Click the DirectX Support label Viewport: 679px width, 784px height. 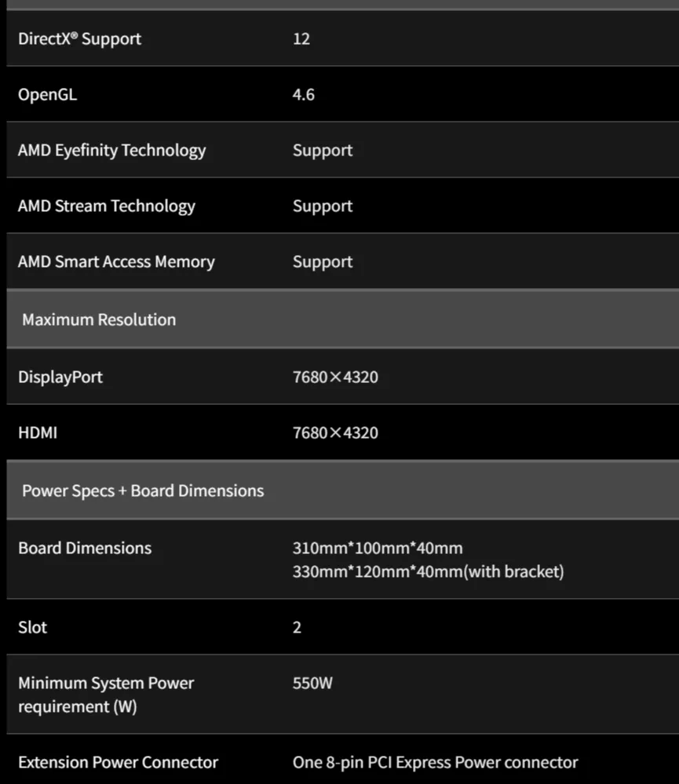(79, 39)
